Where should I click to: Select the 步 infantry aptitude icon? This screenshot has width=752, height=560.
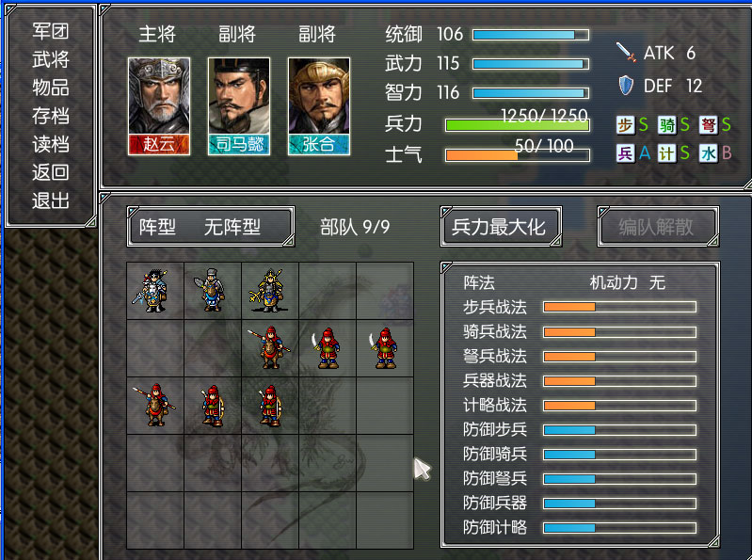(x=625, y=125)
